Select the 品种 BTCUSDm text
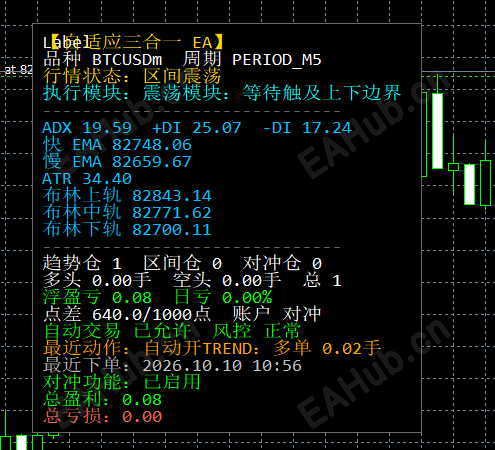 [103, 60]
